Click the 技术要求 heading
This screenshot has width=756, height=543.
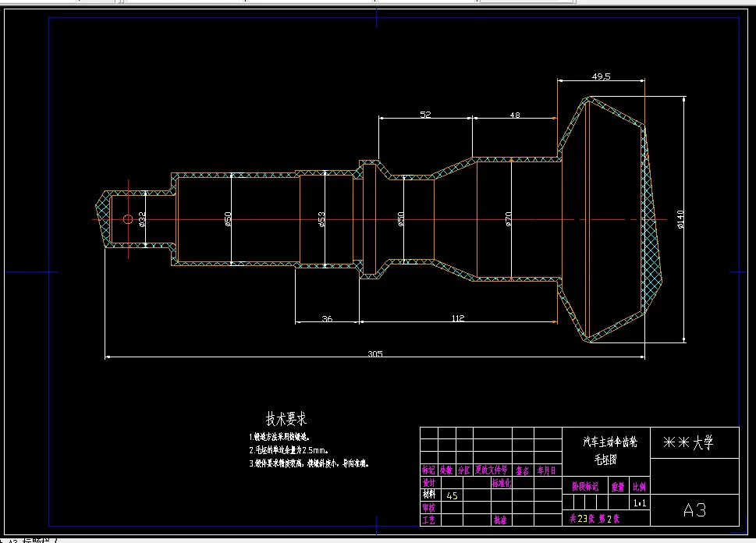(286, 419)
